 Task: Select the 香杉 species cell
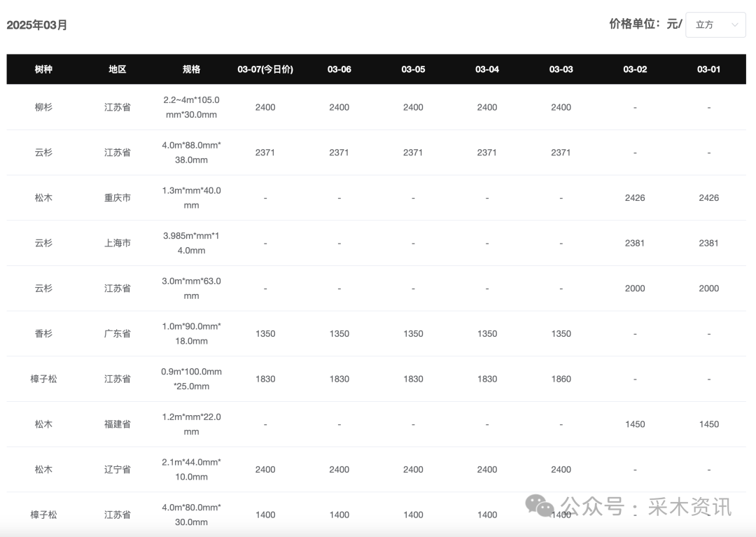tap(43, 333)
